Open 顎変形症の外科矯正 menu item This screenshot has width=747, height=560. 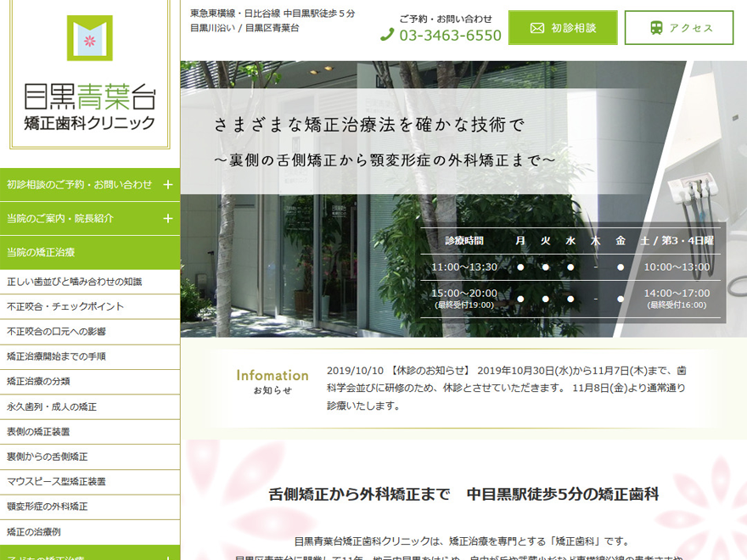click(90, 507)
